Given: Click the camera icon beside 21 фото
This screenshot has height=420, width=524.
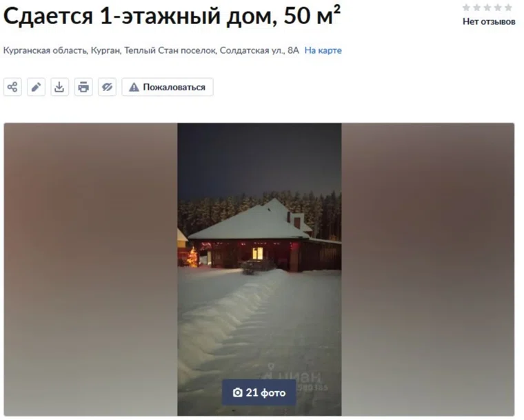Looking at the screenshot, I should (x=237, y=392).
